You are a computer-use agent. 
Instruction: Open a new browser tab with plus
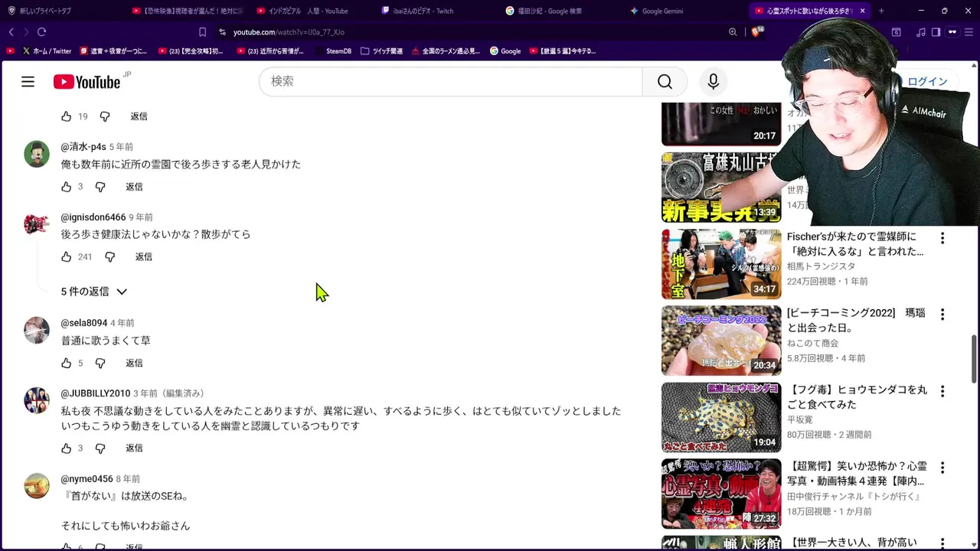tap(881, 11)
